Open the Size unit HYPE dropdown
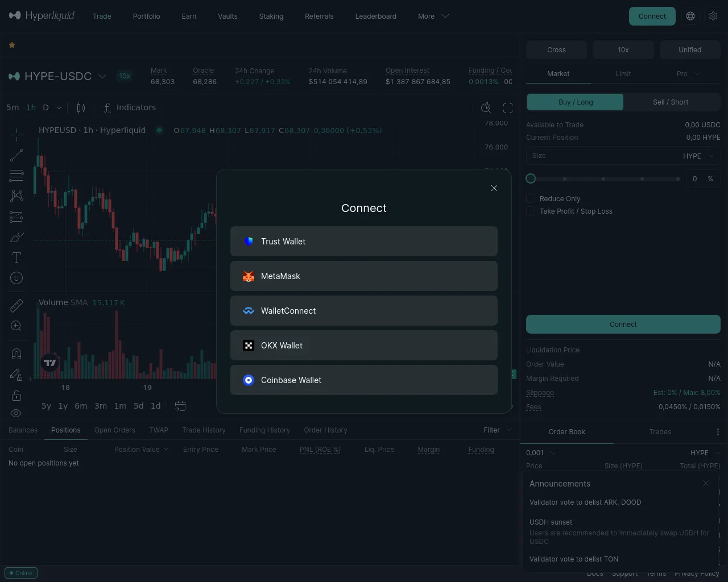728x582 pixels. [x=698, y=156]
